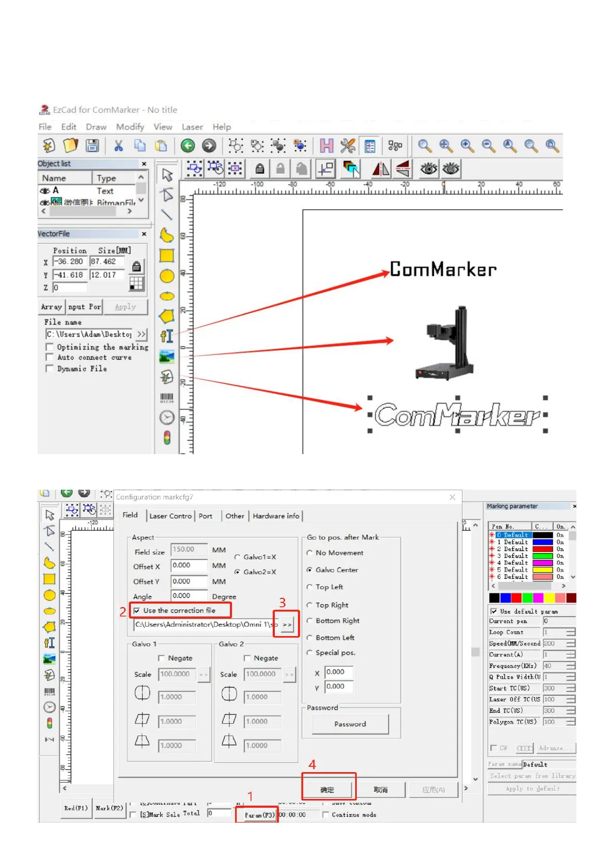Browse correction file with the '>>' button

[x=287, y=625]
